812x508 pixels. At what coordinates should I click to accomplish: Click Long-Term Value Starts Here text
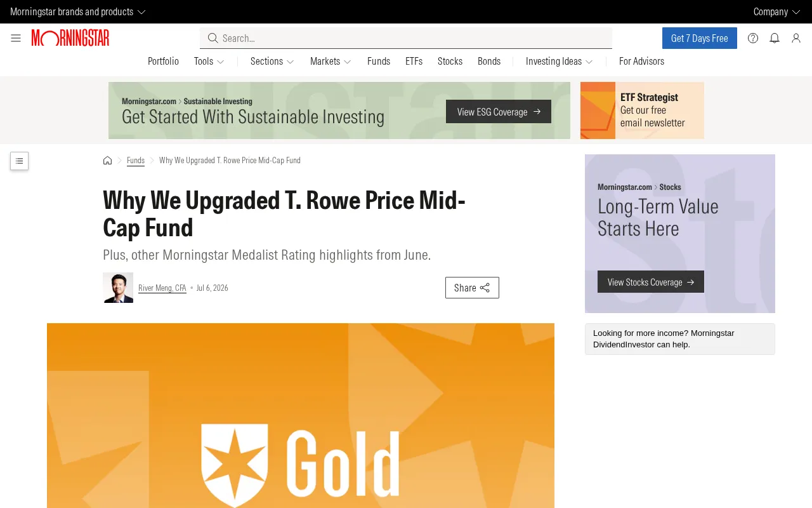658,217
